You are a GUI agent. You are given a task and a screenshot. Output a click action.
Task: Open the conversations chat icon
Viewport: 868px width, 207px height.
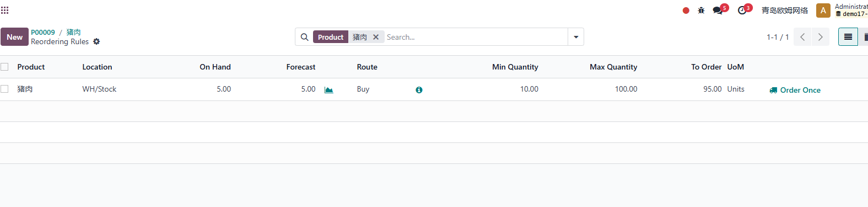718,10
